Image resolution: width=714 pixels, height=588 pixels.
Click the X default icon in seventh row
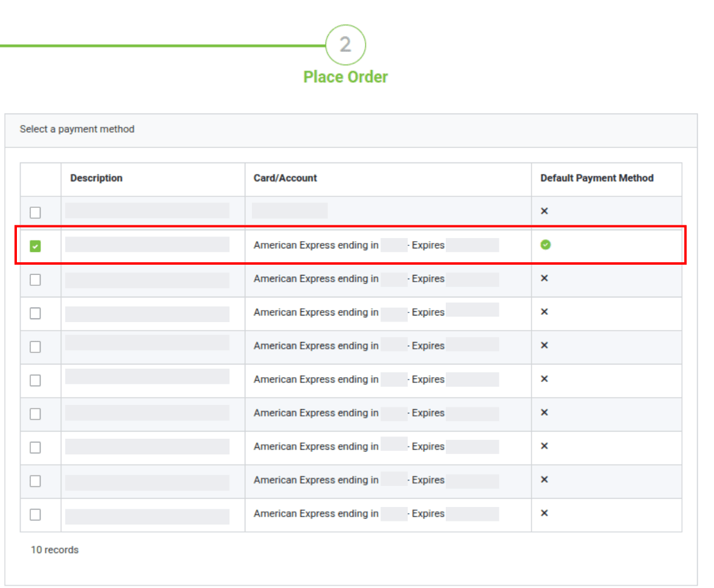coord(544,413)
